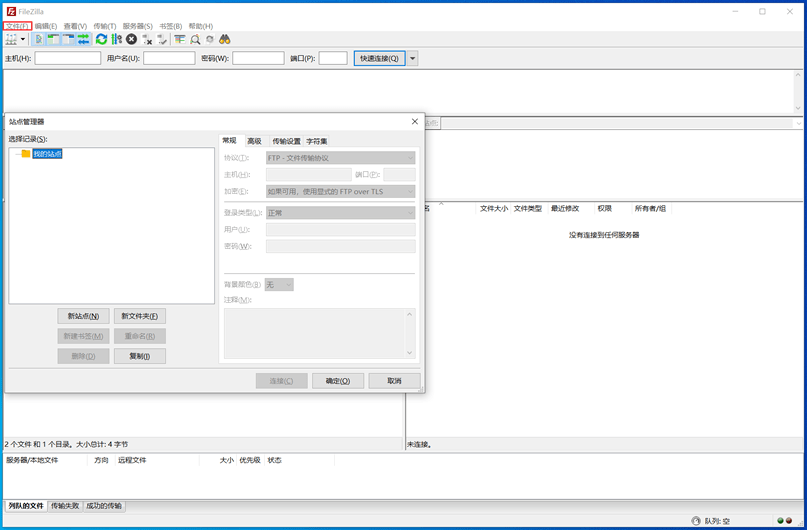Viewport: 807px width, 530px height.
Task: Open the 传输(T) menu
Action: [104, 26]
